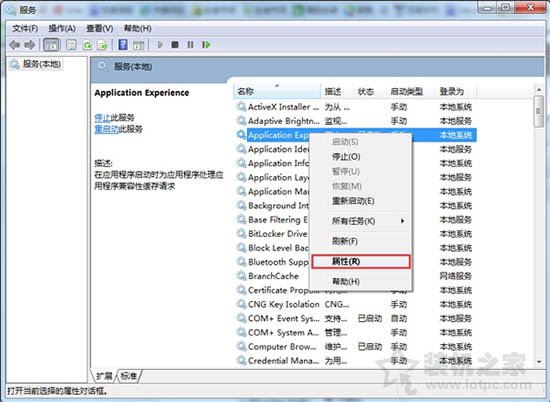Click 已启动 status of Computer Browser
Screen dimensions: 550x402
[x=370, y=346]
